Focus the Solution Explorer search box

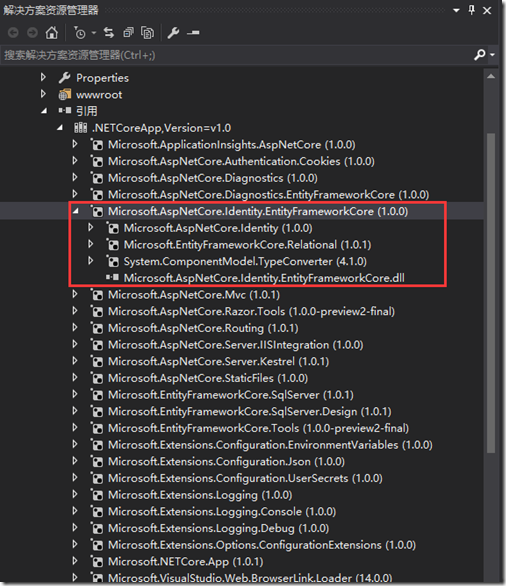tap(237, 55)
